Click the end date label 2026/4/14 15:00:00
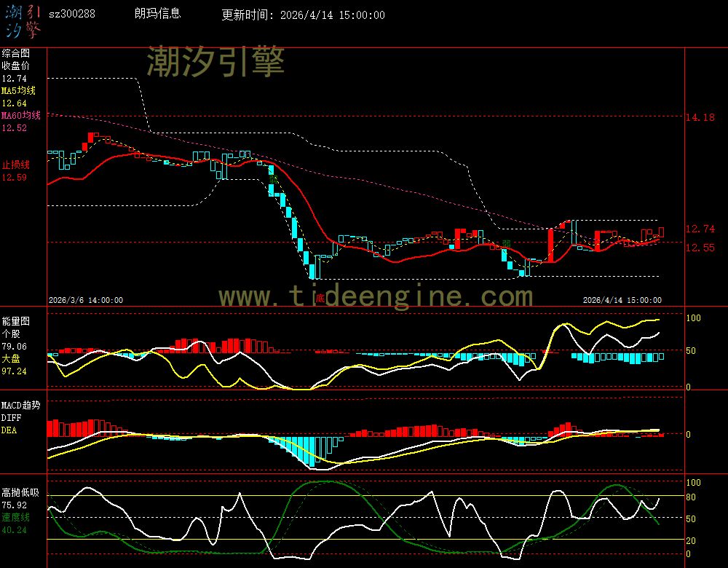This screenshot has width=728, height=568. coord(622,299)
